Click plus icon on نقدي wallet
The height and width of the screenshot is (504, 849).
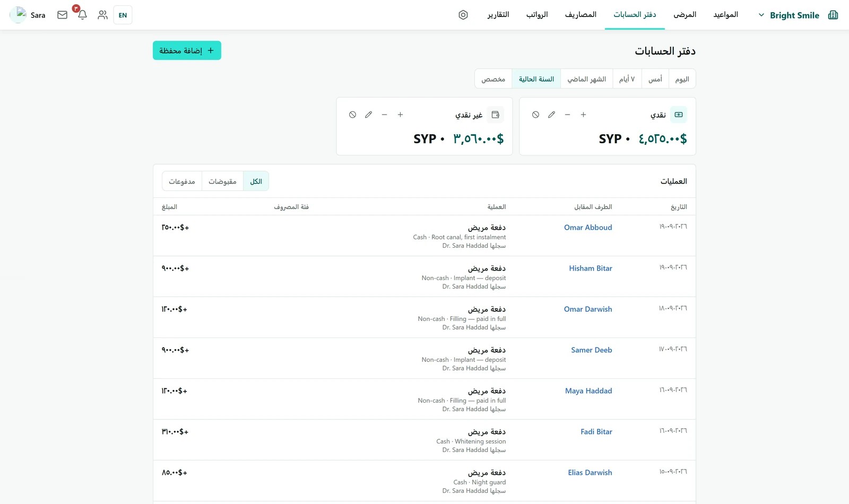tap(583, 115)
